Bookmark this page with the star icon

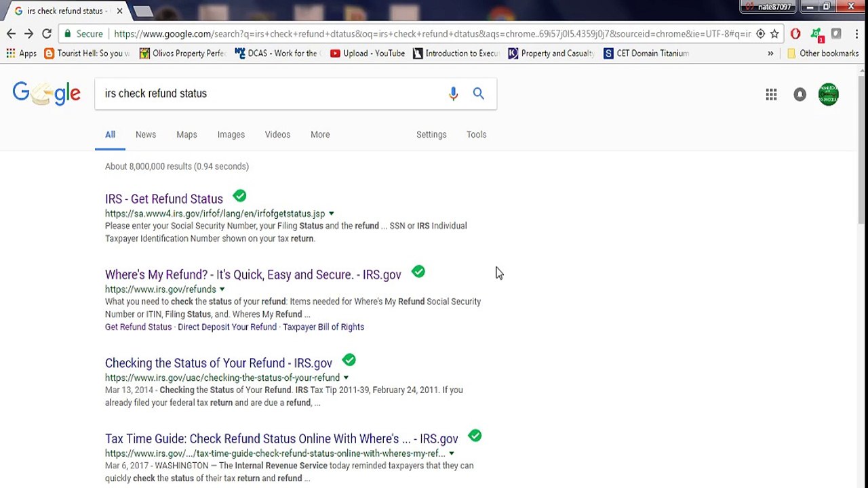[x=774, y=33]
